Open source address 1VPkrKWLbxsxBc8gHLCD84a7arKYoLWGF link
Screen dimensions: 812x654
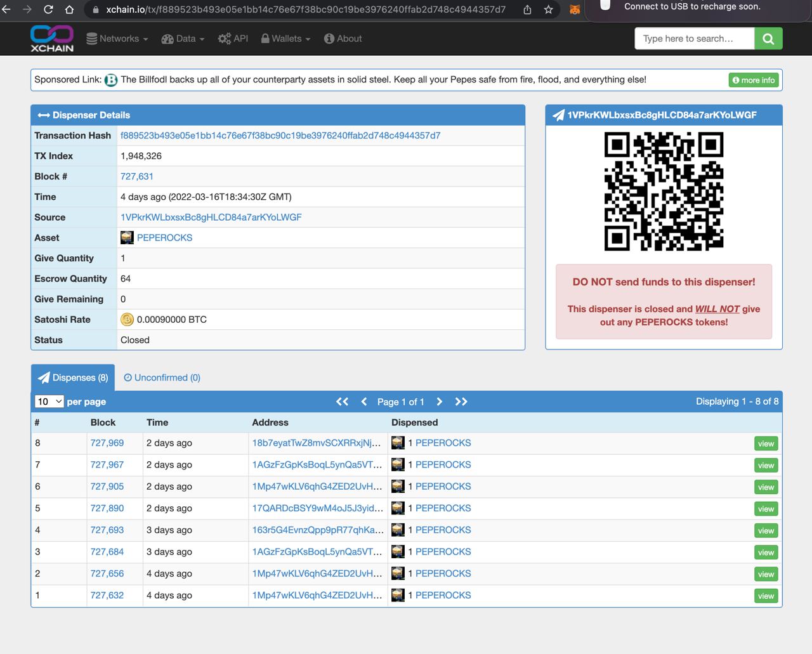tap(211, 218)
